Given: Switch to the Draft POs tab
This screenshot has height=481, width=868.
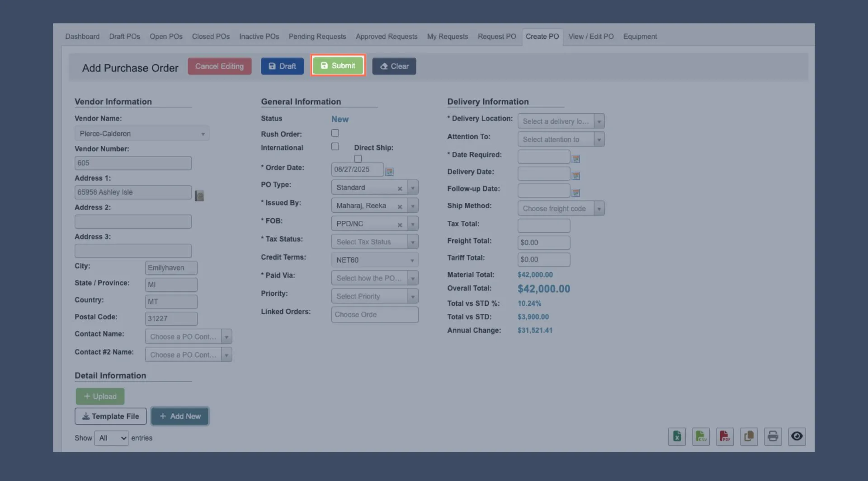Looking at the screenshot, I should click(x=124, y=37).
